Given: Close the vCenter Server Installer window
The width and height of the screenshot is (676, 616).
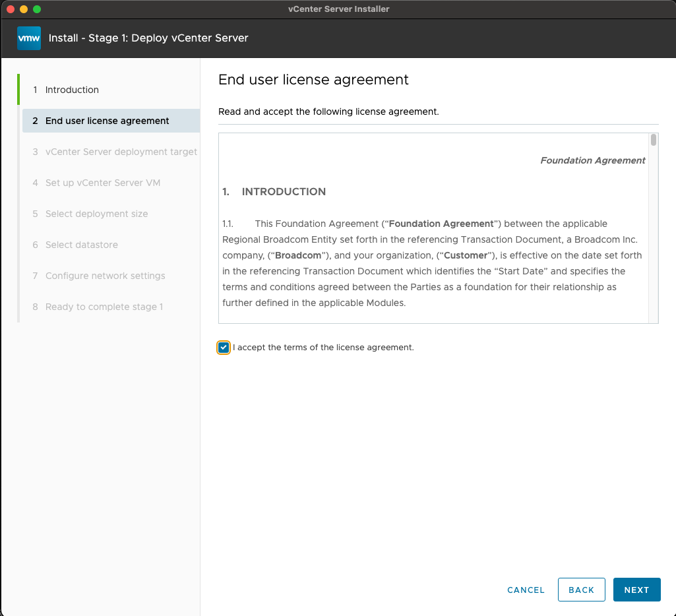Looking at the screenshot, I should pyautogui.click(x=11, y=9).
